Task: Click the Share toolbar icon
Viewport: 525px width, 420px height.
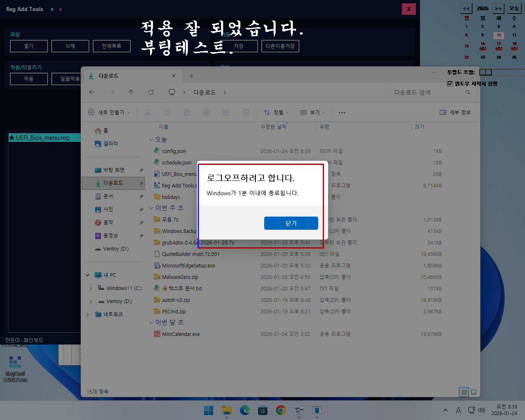Action: pyautogui.click(x=226, y=112)
